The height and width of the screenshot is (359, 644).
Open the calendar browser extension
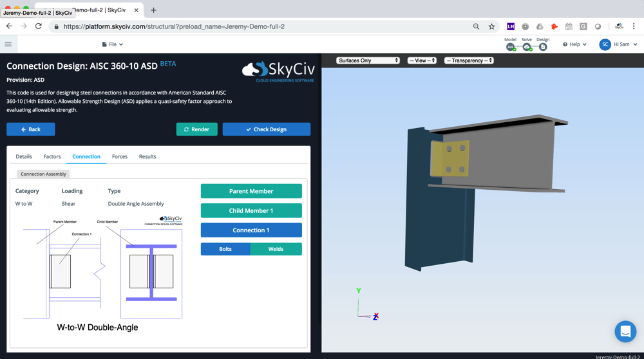point(569,26)
